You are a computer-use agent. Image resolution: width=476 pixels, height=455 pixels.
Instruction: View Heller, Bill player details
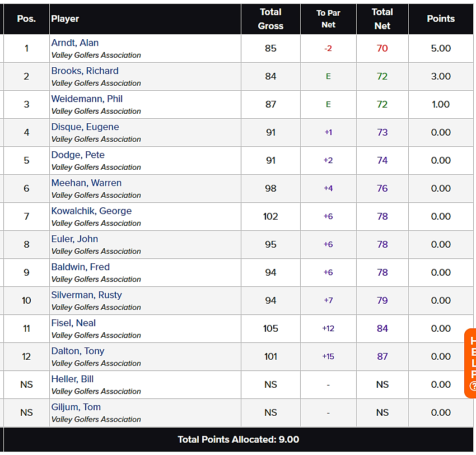pos(72,379)
